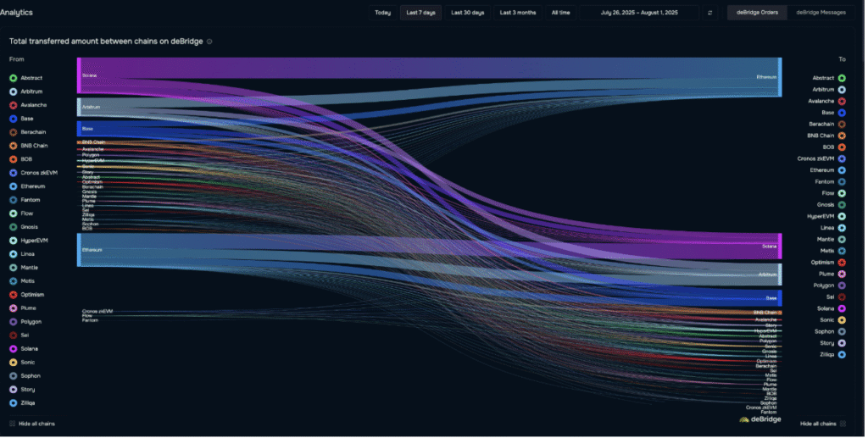This screenshot has width=868, height=438.
Task: Click the Solana chain icon in From list
Action: coord(14,350)
